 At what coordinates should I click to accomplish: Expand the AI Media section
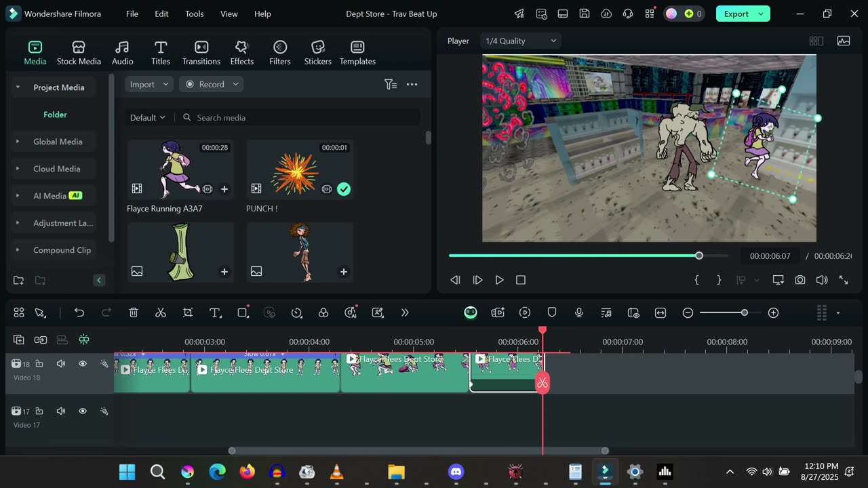18,196
